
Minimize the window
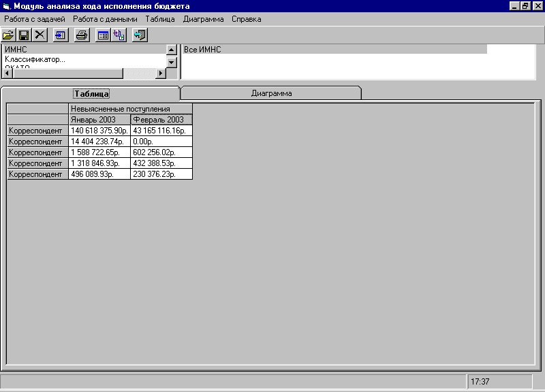514,6
